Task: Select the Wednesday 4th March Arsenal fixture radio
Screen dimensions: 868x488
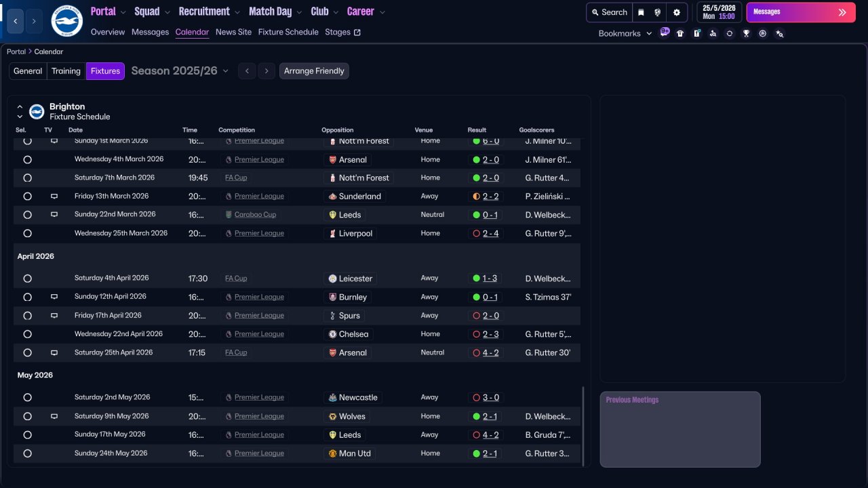Action: (27, 159)
